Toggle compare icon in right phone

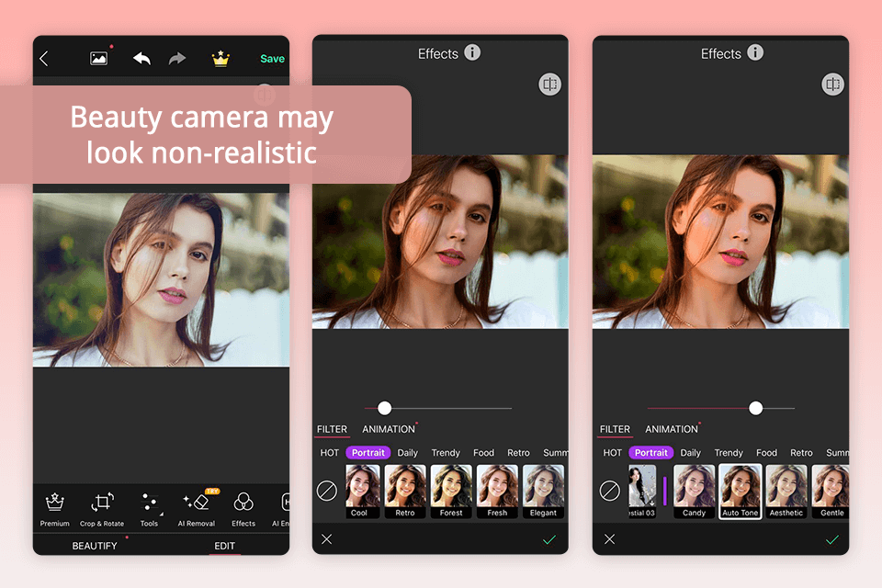point(832,85)
